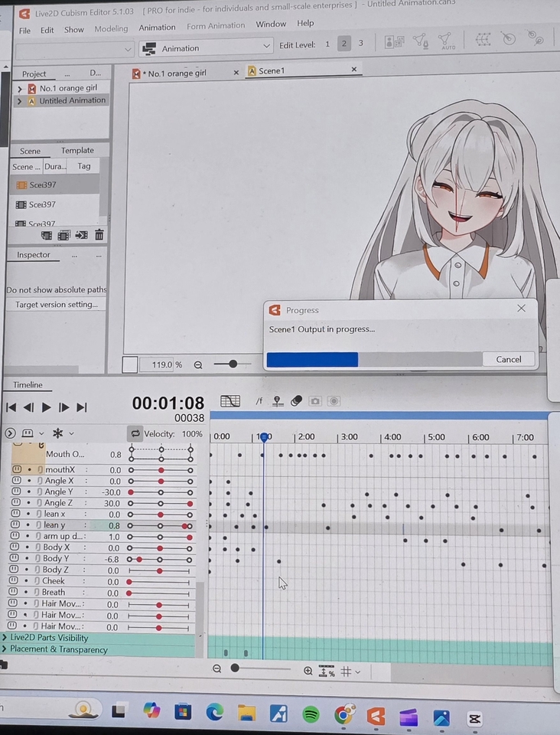Click the Target version setting button
The image size is (560, 735).
(57, 305)
